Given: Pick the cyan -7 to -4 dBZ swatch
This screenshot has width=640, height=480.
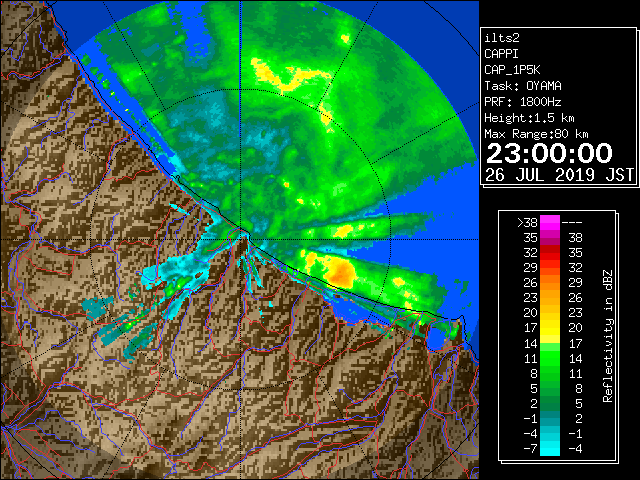Looking at the screenshot, I should (x=549, y=448).
